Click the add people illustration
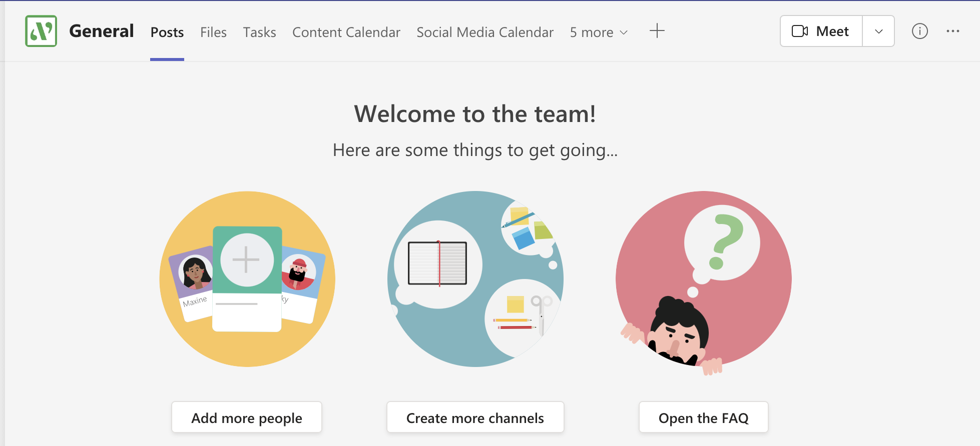Image resolution: width=980 pixels, height=446 pixels. tap(247, 279)
